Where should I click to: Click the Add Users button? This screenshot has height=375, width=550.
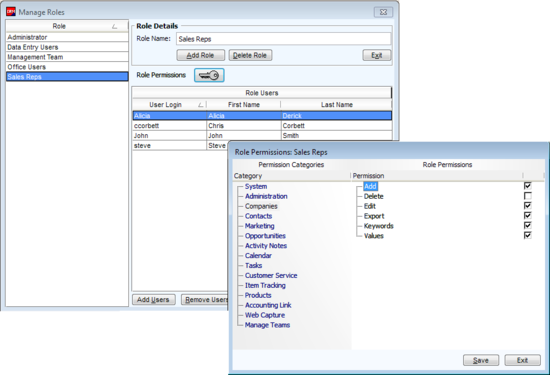(x=153, y=300)
